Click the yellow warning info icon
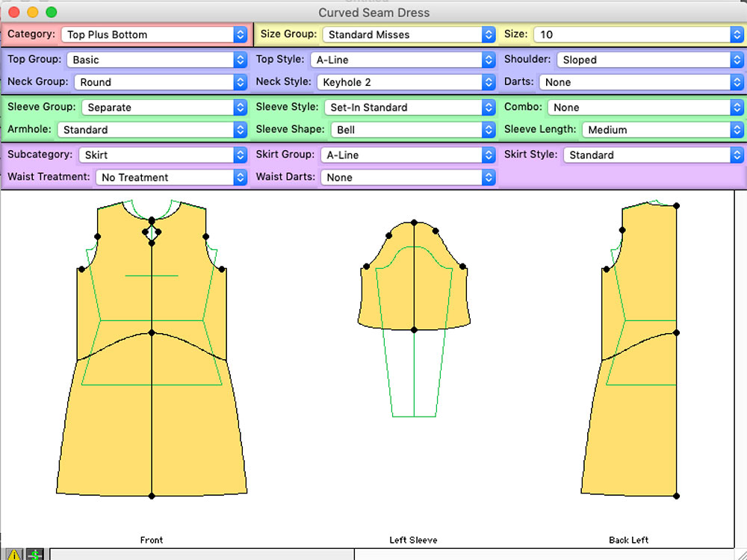Viewport: 747px width, 560px height. [x=15, y=554]
